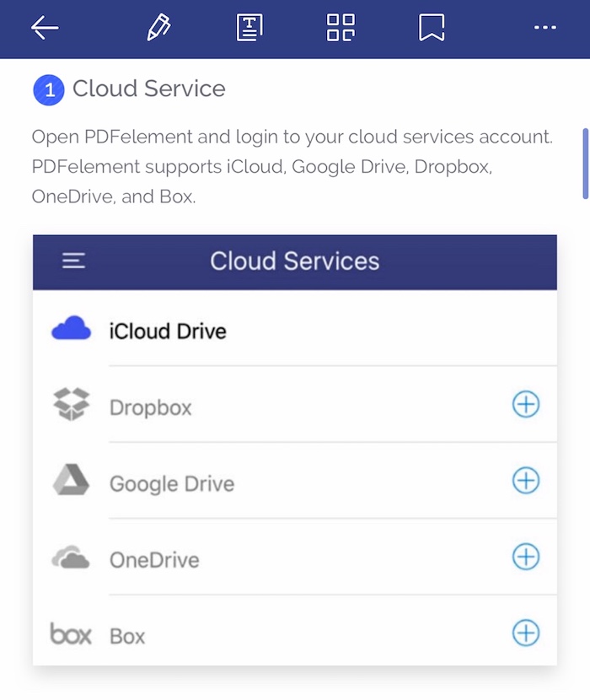Add OneDrive account with plus button
Image resolution: width=590 pixels, height=700 pixels.
[526, 557]
